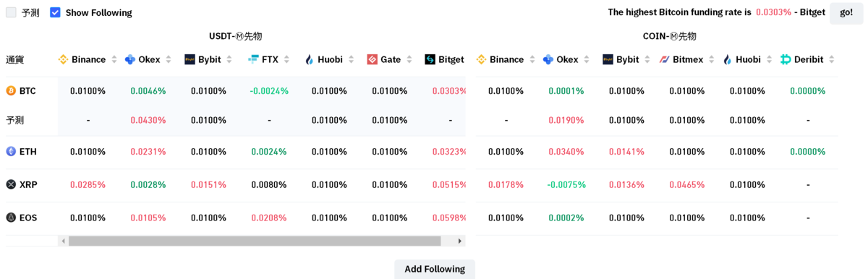
Task: Click the horizontal scrollbar left arrow
Action: (64, 241)
